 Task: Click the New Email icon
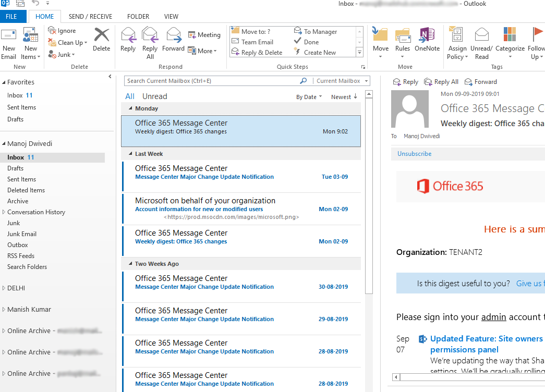pos(9,37)
